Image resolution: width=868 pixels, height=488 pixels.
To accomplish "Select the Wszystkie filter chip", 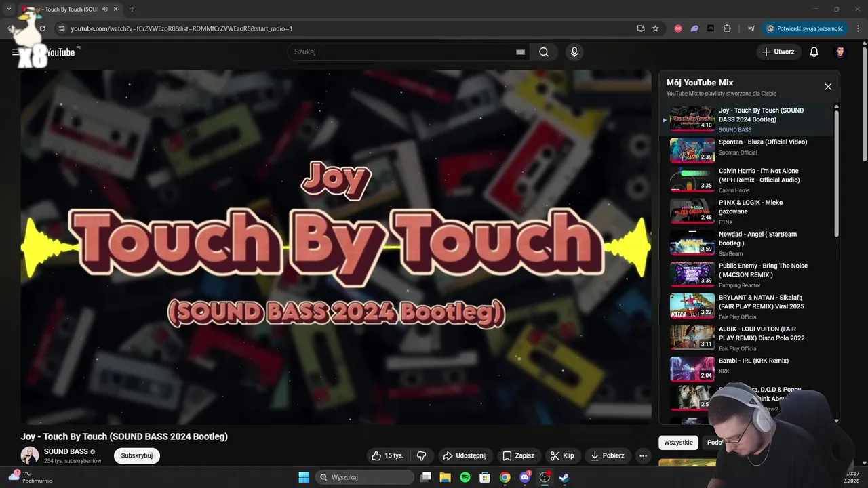I will tap(678, 443).
